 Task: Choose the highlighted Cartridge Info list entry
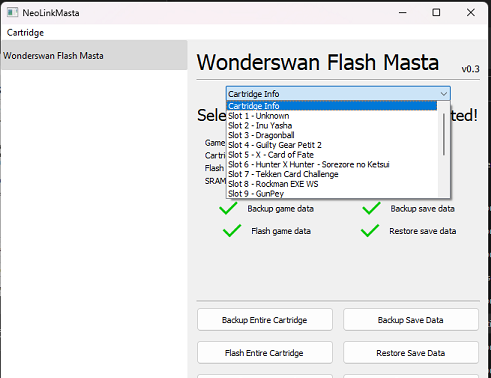[x=332, y=106]
